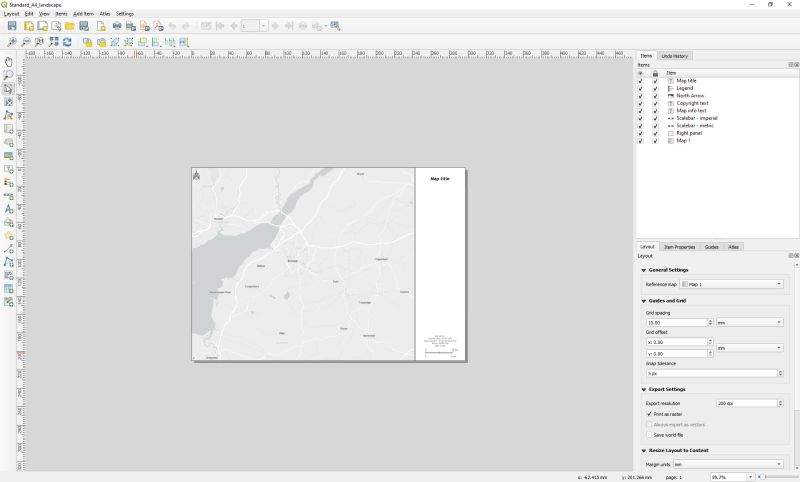The height and width of the screenshot is (482, 800).
Task: Click the Export resolution spin box
Action: [x=749, y=403]
